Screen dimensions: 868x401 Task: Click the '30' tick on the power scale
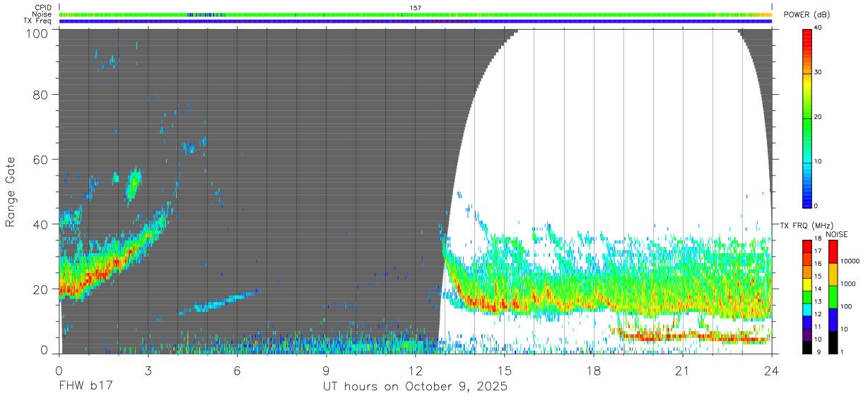(x=818, y=72)
